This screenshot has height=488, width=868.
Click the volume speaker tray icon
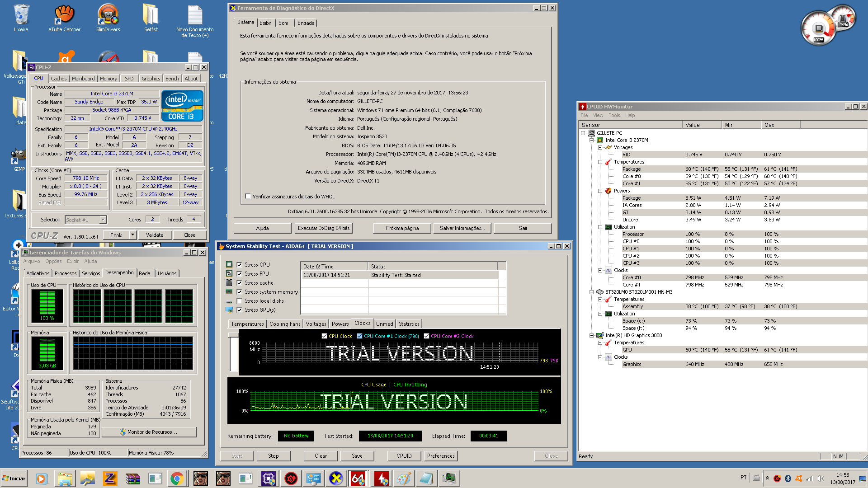coord(821,479)
